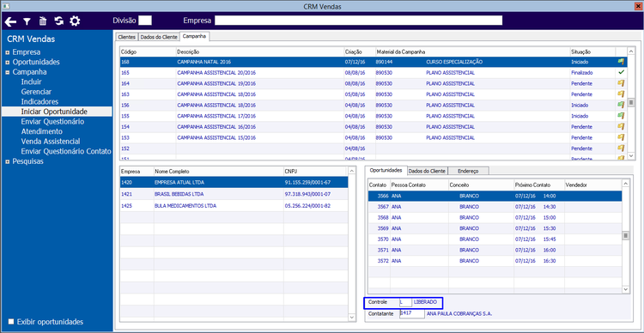Click the opportunities list scrollbar thumb
Image resolution: width=644 pixels, height=333 pixels.
click(x=626, y=236)
